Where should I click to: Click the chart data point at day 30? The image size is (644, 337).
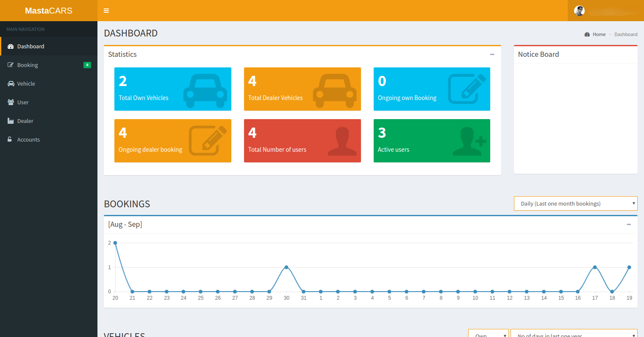pyautogui.click(x=286, y=267)
